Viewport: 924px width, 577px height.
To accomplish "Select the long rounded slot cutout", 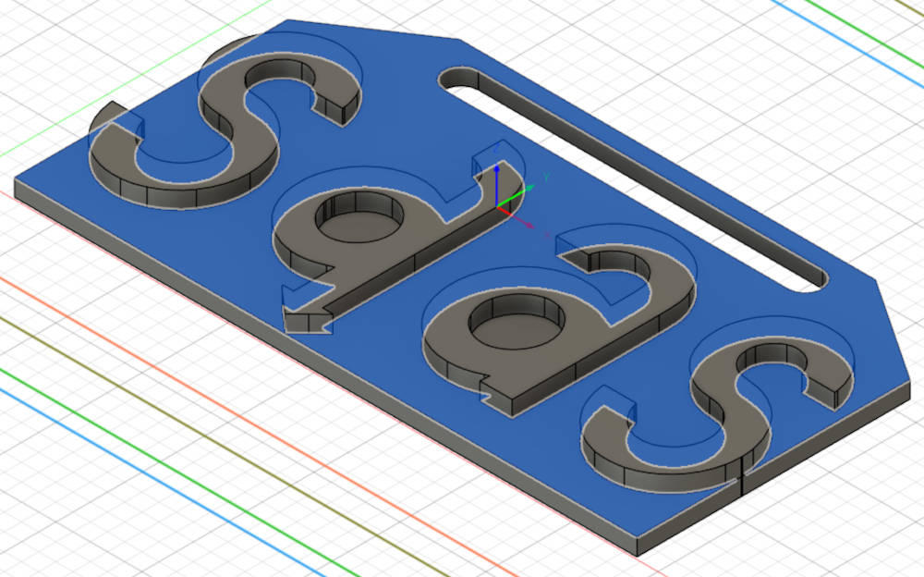I will [x=632, y=178].
